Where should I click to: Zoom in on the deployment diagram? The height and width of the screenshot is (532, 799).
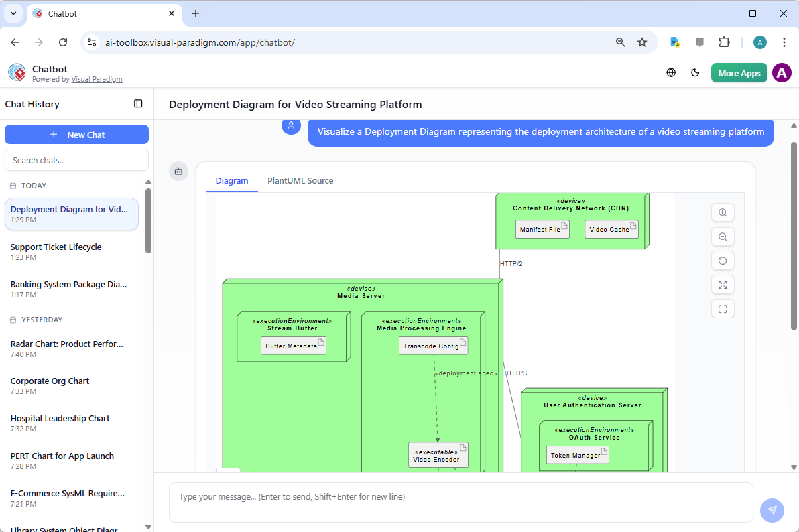723,212
